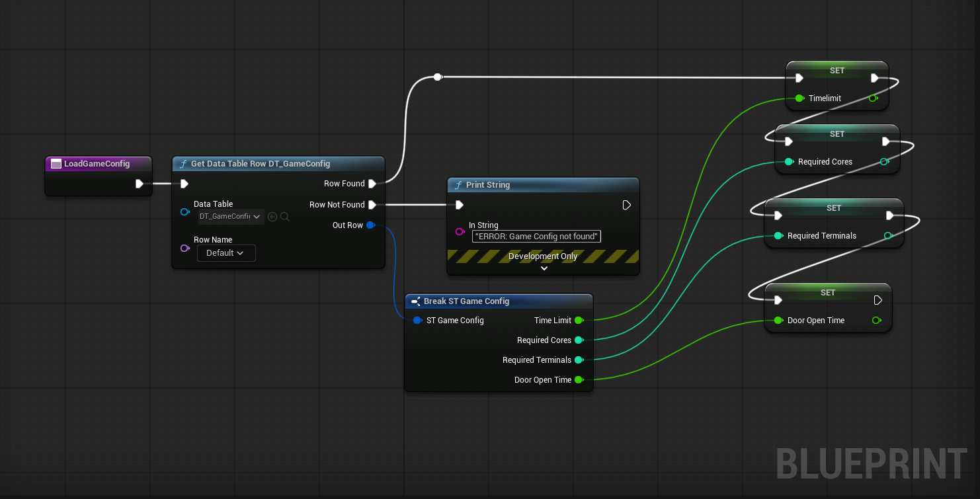Click Get Data Table Row input execution pin
The height and width of the screenshot is (499, 980).
184,184
